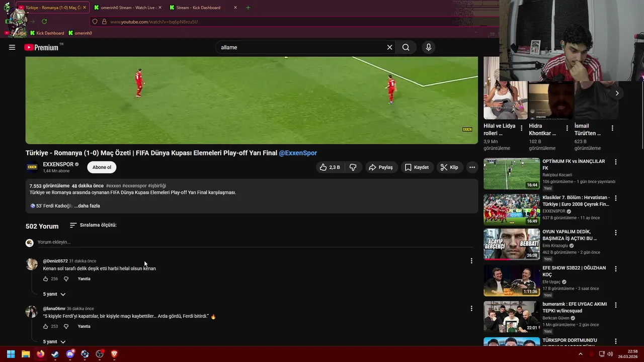Open options for bumeramk EFE UYGAC video
The image size is (644, 362).
615,305
